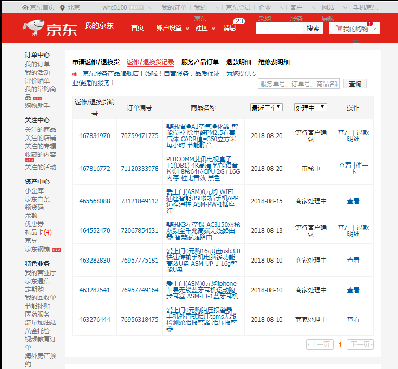Image resolution: width=398 pixels, height=369 pixels.
Task: Select the 返修/退换货记录 tab
Action: pyautogui.click(x=150, y=62)
